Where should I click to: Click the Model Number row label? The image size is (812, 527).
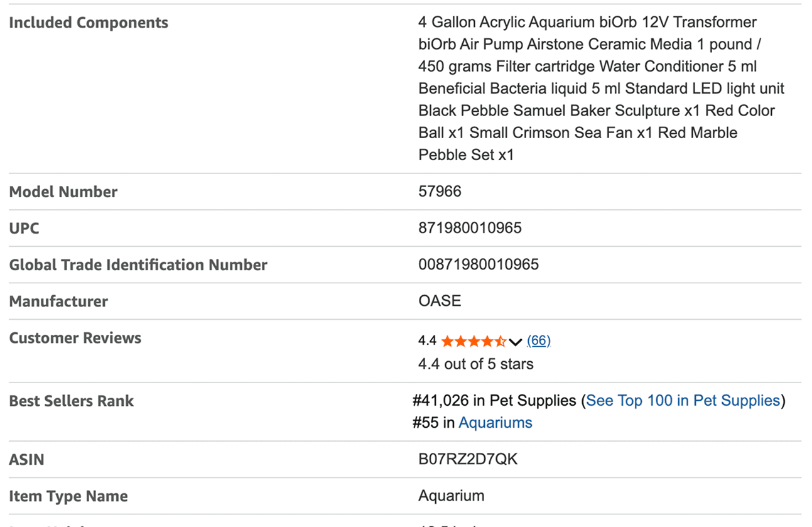pyautogui.click(x=63, y=192)
